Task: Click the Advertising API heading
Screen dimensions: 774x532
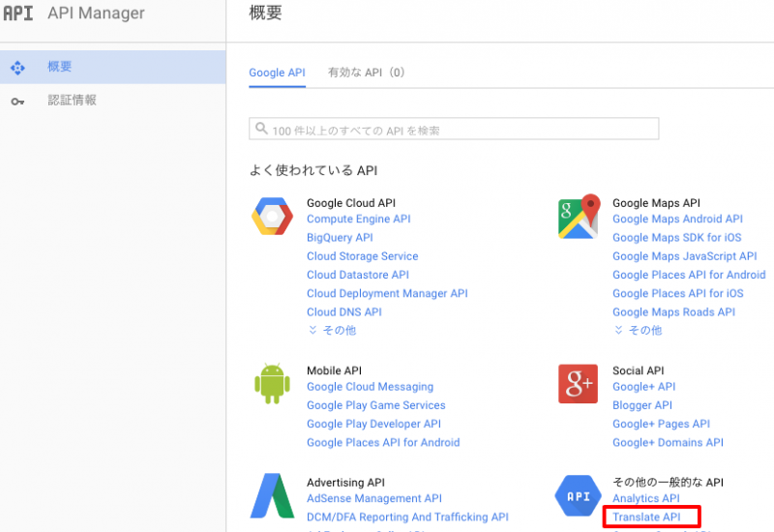Action: (345, 483)
